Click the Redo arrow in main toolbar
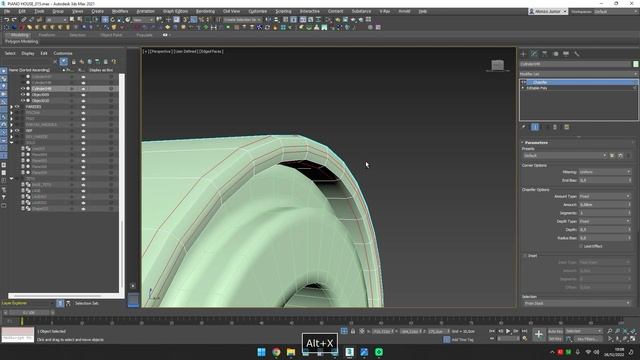 click(x=14, y=20)
